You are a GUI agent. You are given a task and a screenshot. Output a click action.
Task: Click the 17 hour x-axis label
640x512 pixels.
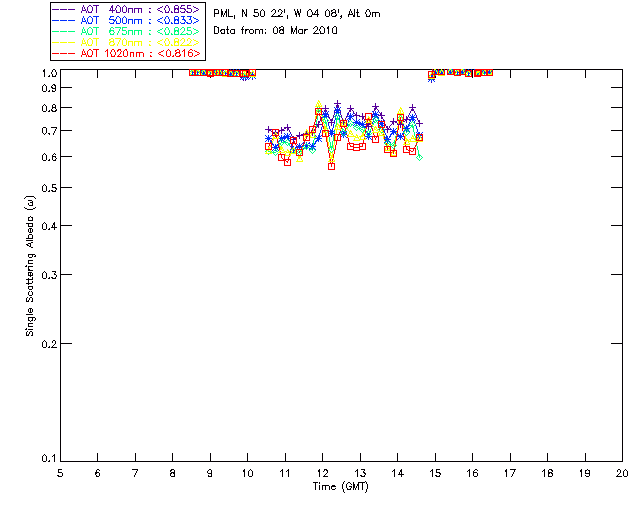[510, 473]
